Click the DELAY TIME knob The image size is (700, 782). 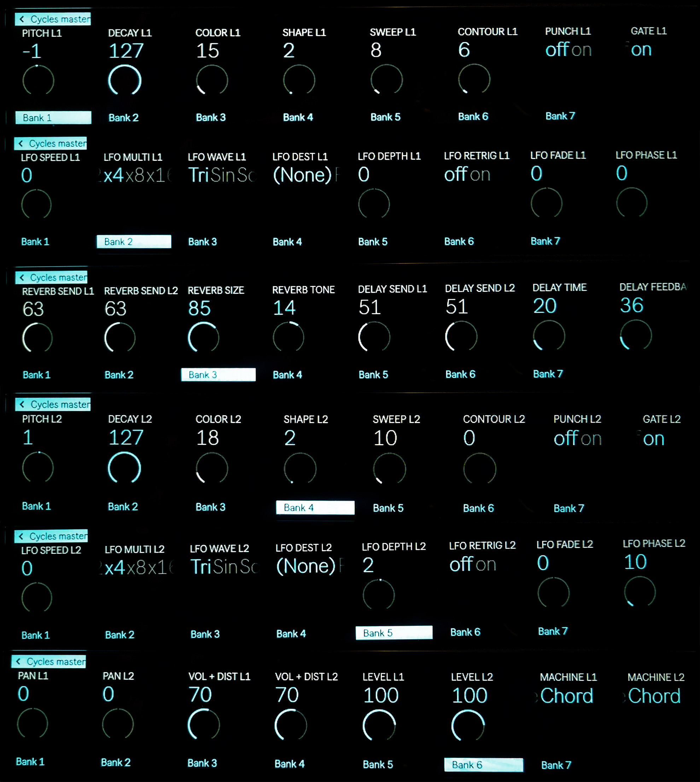click(549, 336)
